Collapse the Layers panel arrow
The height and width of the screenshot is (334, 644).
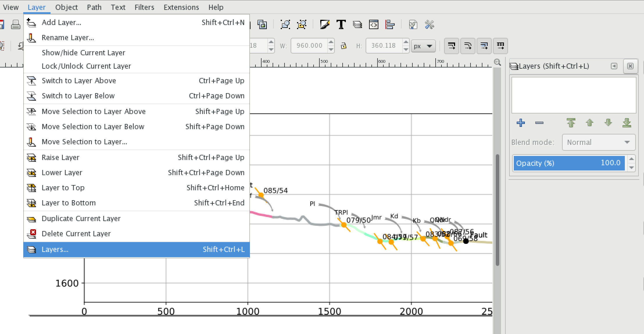(x=614, y=66)
